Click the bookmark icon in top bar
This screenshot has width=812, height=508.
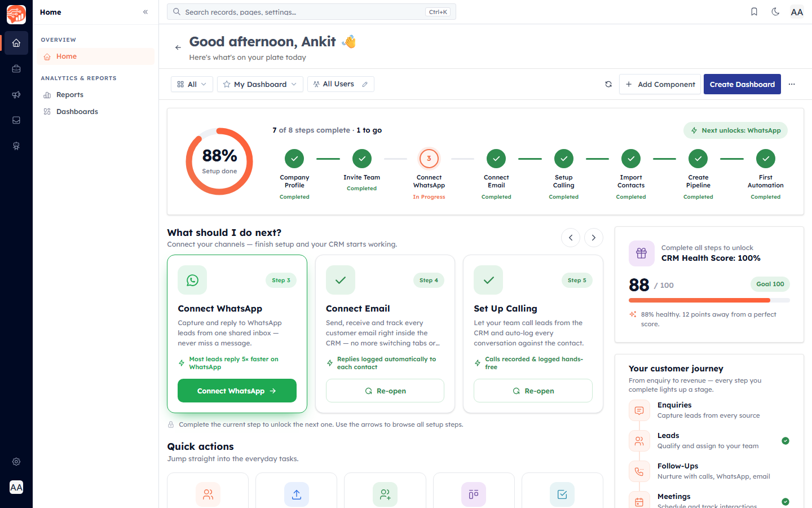[754, 12]
